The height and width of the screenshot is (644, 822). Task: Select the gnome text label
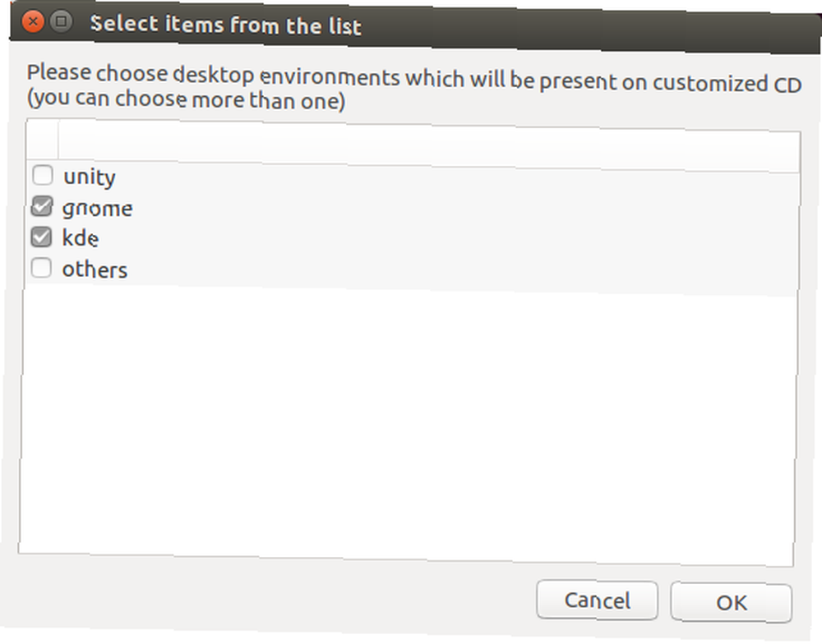[98, 209]
